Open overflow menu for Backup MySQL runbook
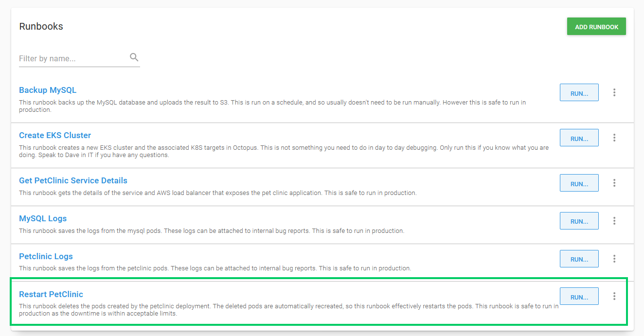This screenshot has width=644, height=336. [614, 92]
